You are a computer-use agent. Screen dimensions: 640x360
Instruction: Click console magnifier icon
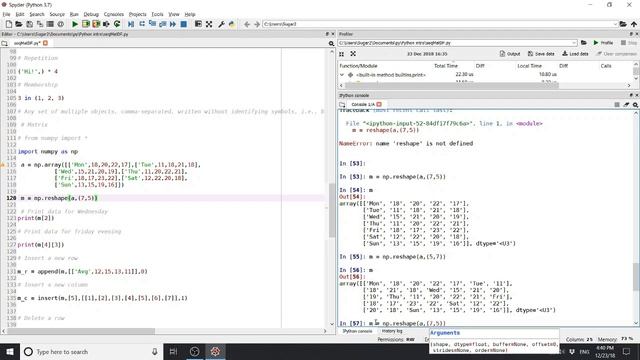tap(635, 105)
